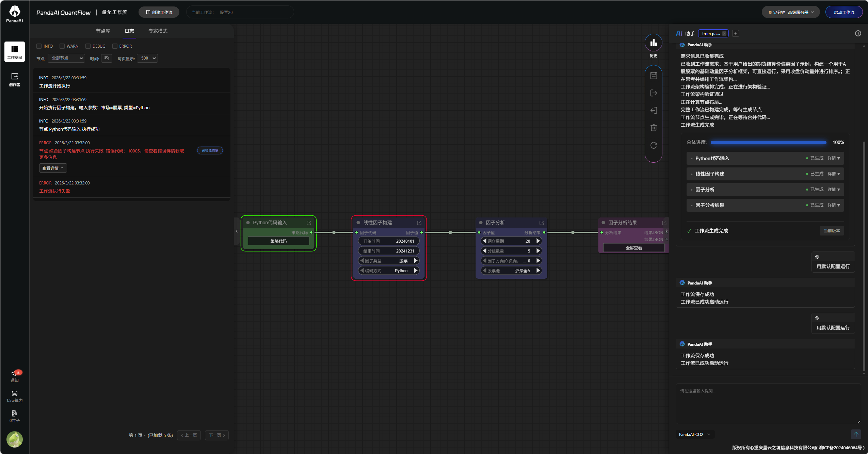Expand 详情 for Python代码输入 in the progress list
Screen dimensions: 868x454
click(834, 158)
